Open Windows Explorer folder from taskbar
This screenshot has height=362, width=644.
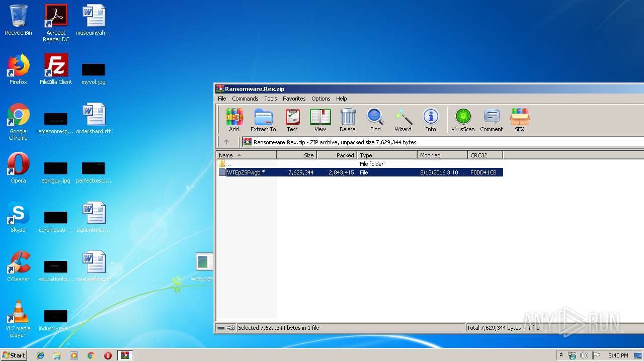point(57,355)
